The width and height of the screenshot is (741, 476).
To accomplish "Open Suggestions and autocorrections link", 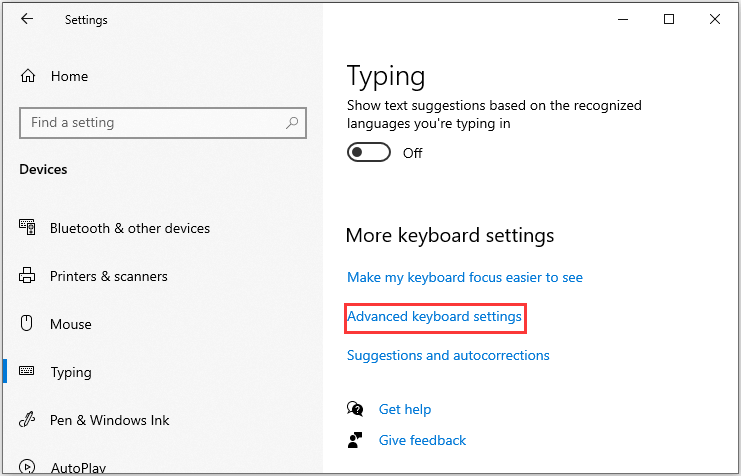I will click(x=448, y=355).
